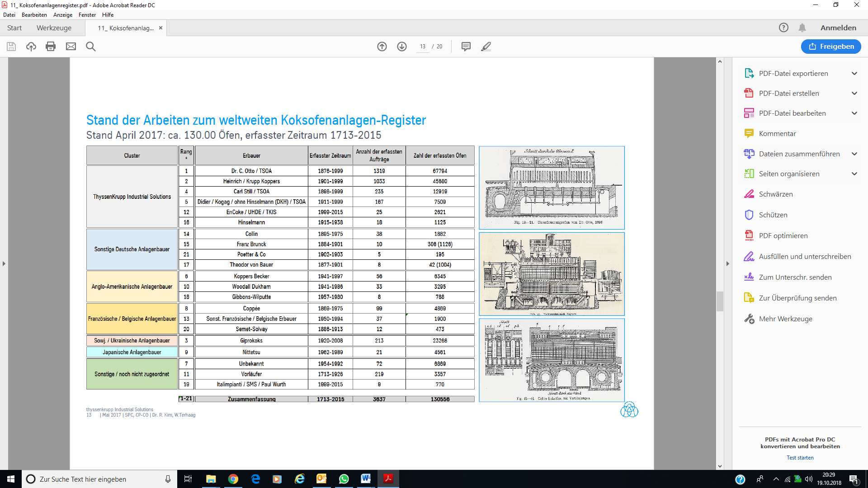
Task: Switch to the Start tab
Action: click(x=14, y=28)
